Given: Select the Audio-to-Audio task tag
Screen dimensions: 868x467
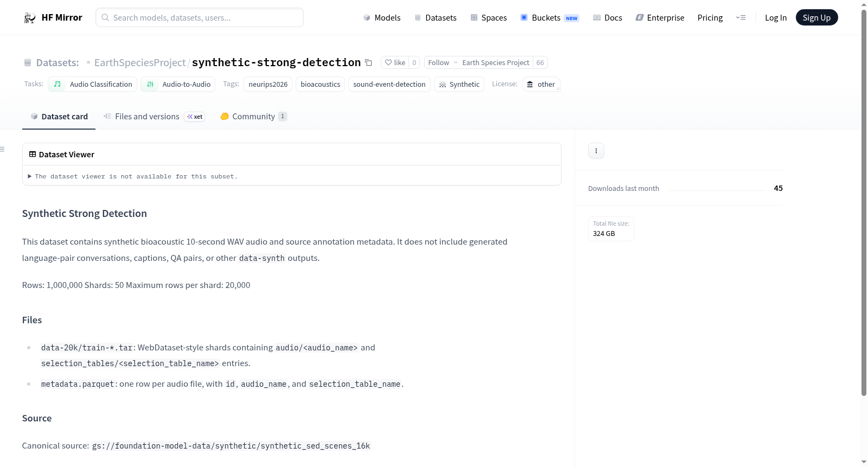Looking at the screenshot, I should tap(178, 84).
